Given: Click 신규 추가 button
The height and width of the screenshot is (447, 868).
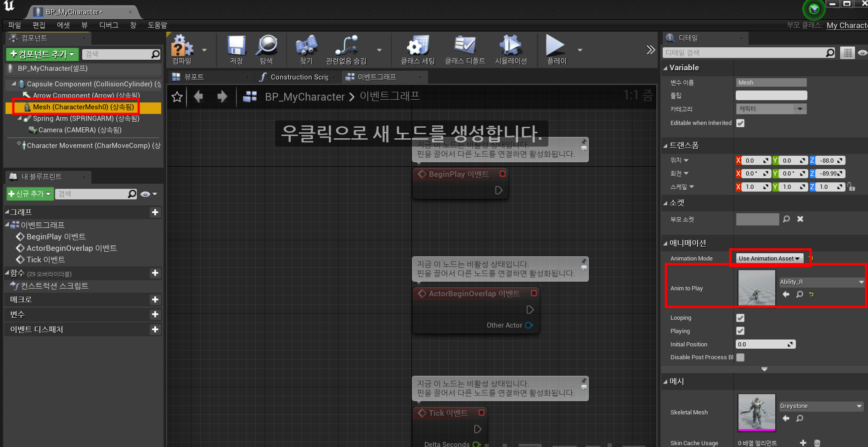Looking at the screenshot, I should 29,194.
